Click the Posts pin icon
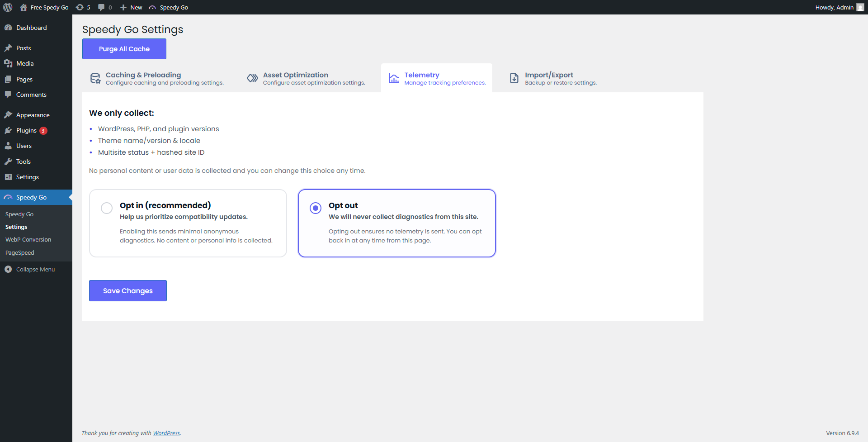Viewport: 868px width, 442px height. pos(8,48)
